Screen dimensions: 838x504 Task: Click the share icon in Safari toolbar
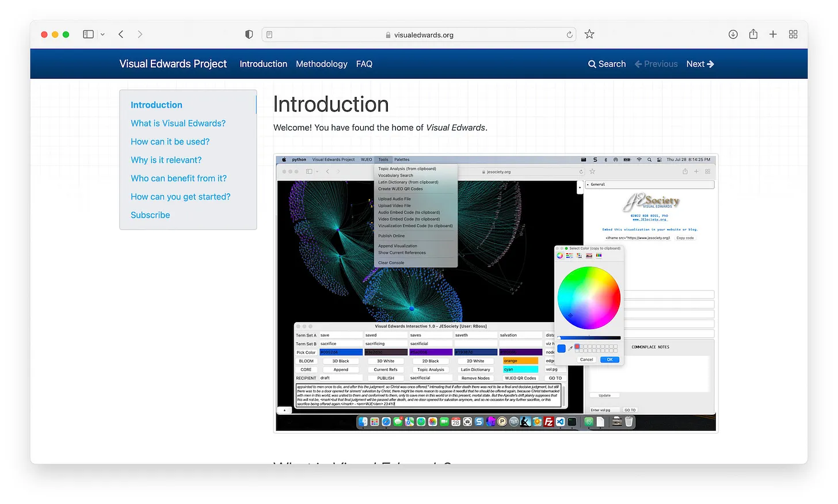pyautogui.click(x=753, y=35)
